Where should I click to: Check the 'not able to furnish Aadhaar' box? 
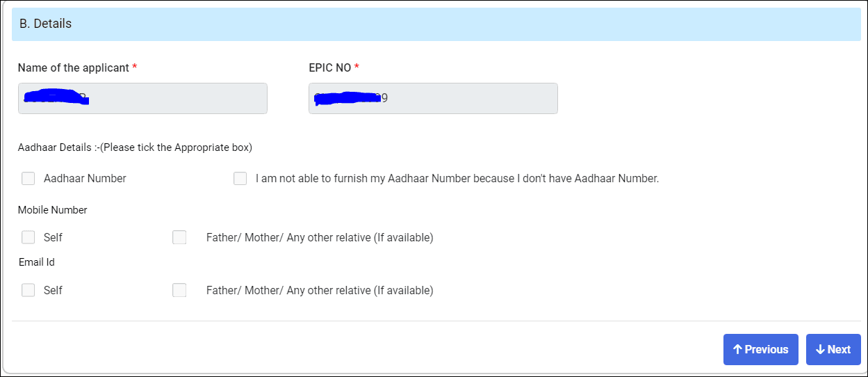point(240,179)
